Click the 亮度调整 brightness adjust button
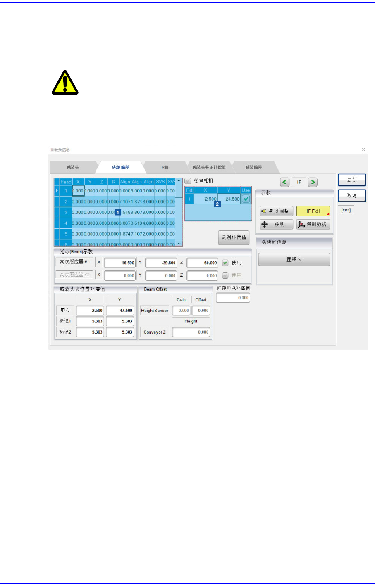375x588 pixels. [x=277, y=211]
